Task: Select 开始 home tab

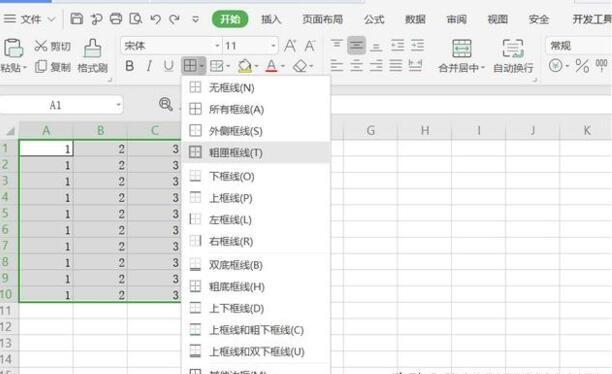Action: coord(230,19)
